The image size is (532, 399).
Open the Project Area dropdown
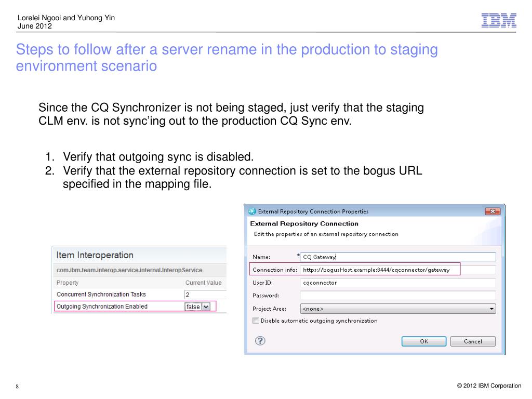[398, 309]
